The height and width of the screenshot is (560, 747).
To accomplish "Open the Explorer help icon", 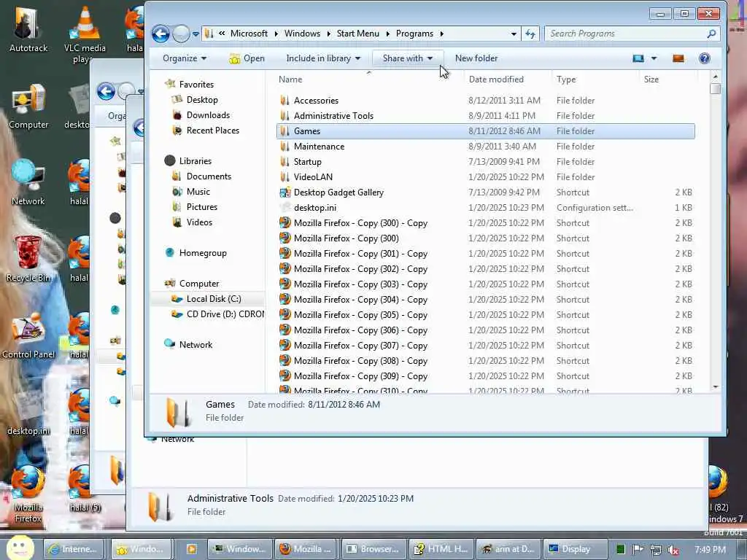I will (704, 58).
